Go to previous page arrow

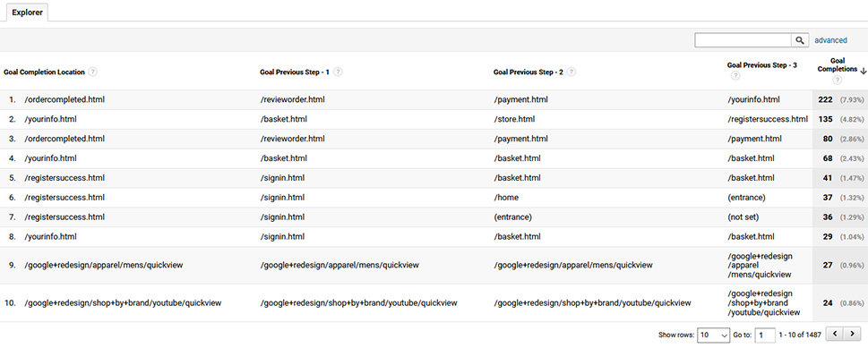(835, 335)
